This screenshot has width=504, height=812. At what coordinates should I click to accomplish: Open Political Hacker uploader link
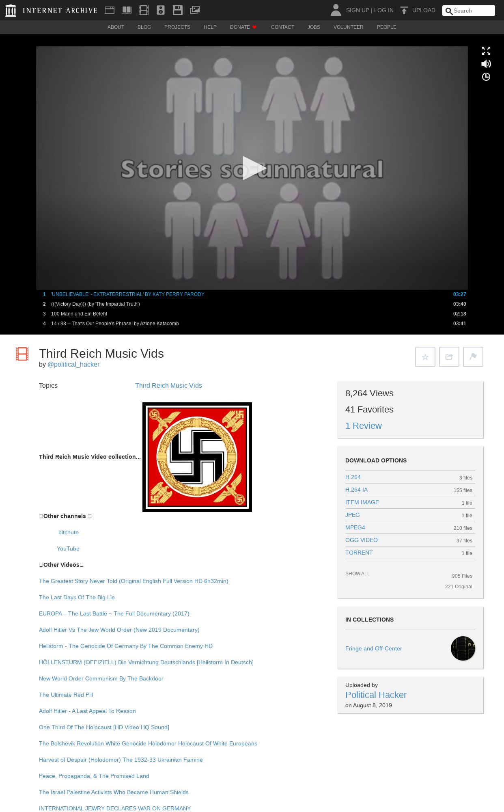(376, 695)
